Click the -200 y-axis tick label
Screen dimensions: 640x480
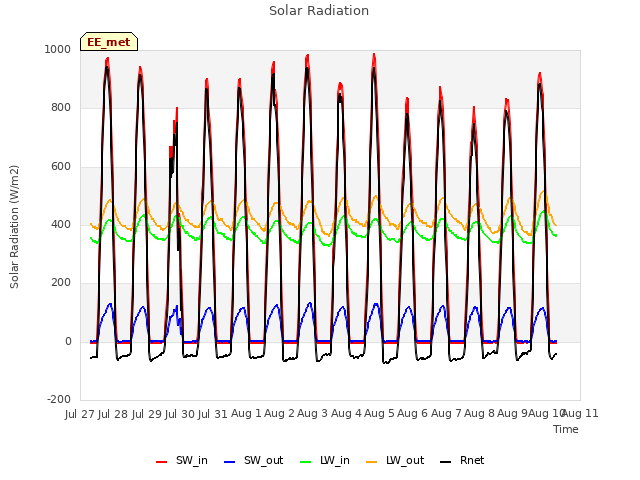coord(59,399)
